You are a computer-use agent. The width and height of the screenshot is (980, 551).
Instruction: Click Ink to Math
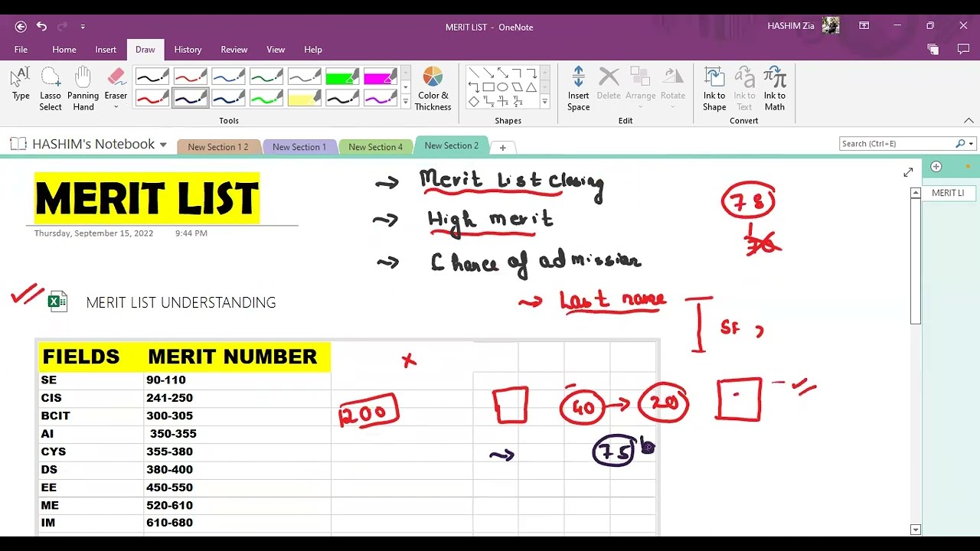point(775,89)
